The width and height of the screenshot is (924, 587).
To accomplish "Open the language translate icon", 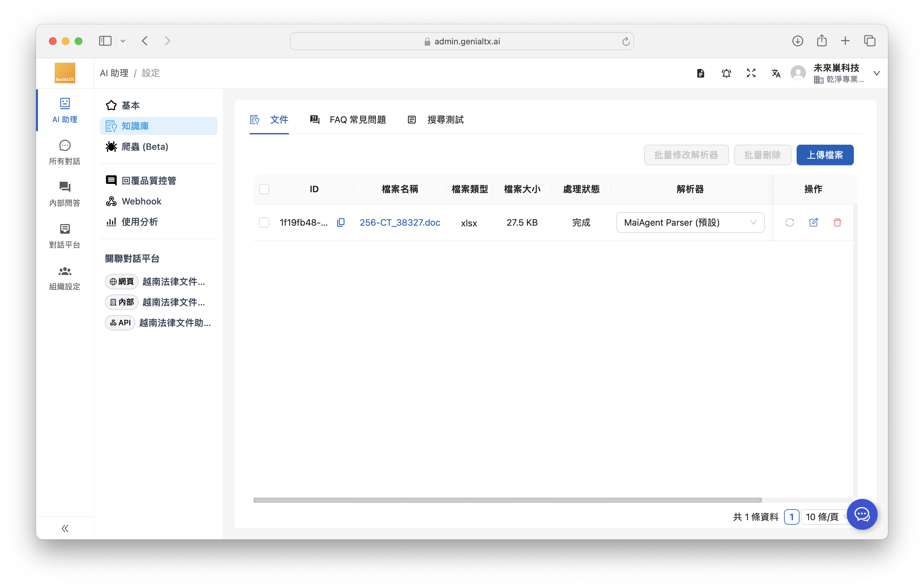I will pyautogui.click(x=775, y=73).
